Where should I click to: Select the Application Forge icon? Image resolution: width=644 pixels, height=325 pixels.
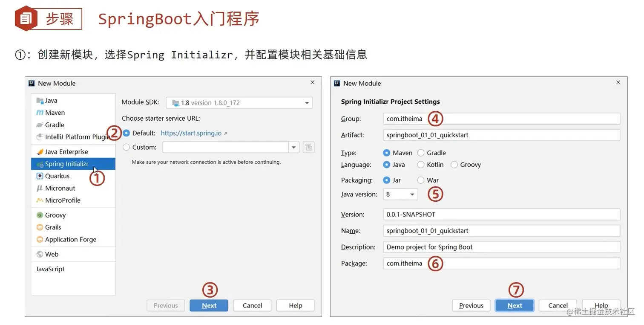click(40, 239)
